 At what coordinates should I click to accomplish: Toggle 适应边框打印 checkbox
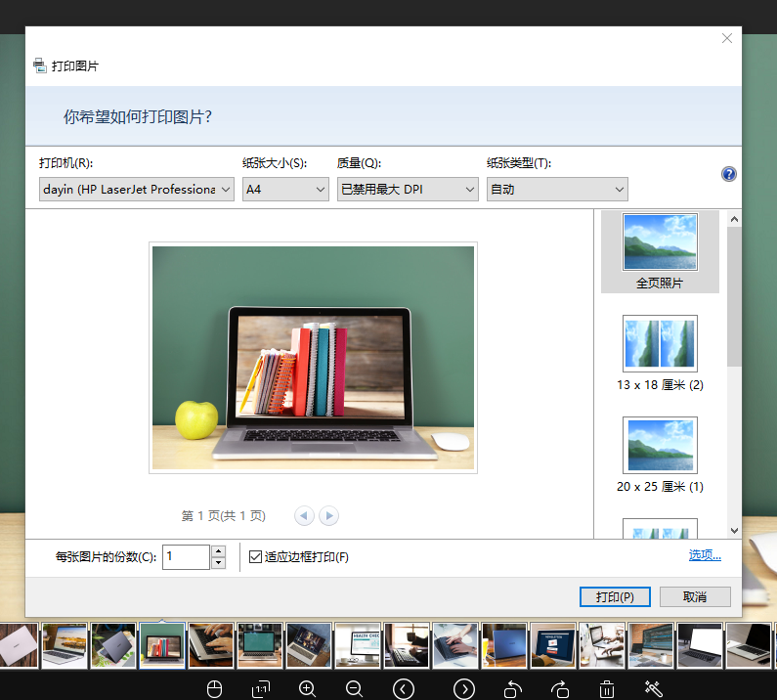click(x=256, y=557)
